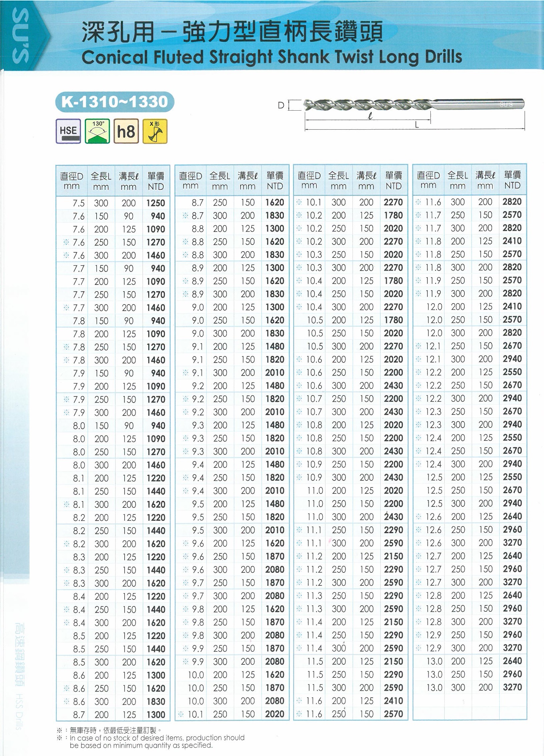Image resolution: width=544 pixels, height=756 pixels.
Task: Click price 2410 in the 12.0 200 row
Action: tap(512, 306)
